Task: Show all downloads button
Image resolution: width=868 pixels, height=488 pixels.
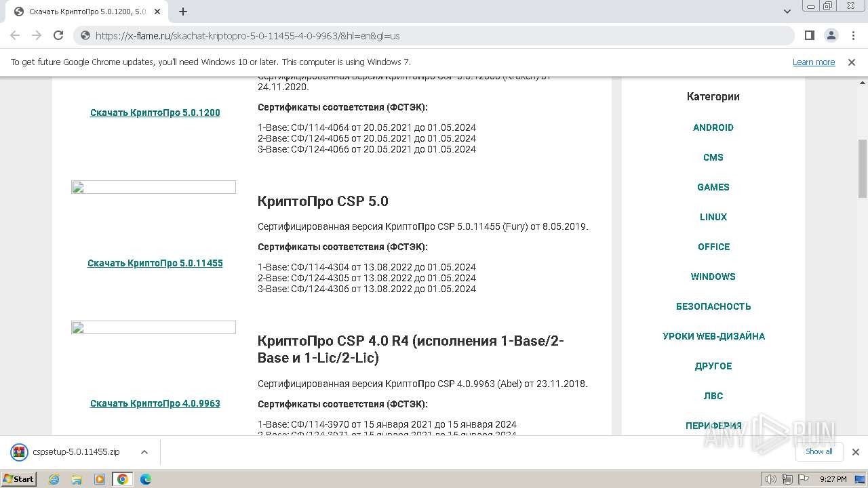Action: pyautogui.click(x=819, y=451)
